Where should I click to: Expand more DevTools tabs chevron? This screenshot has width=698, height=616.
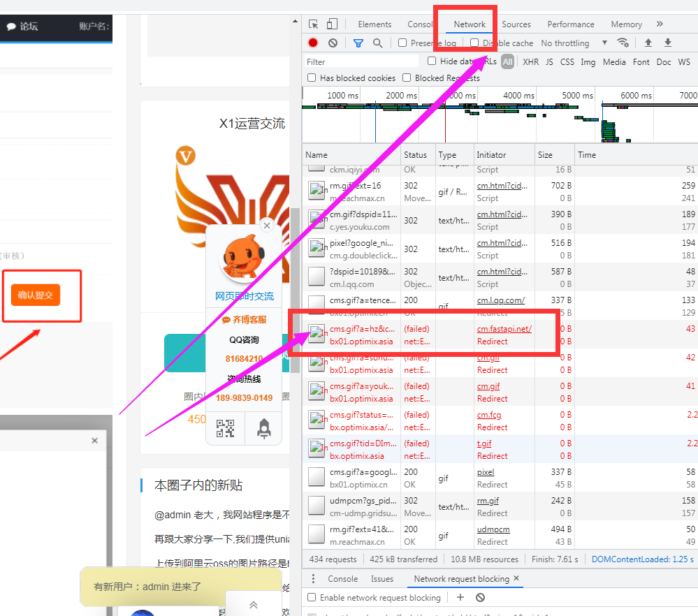[660, 24]
